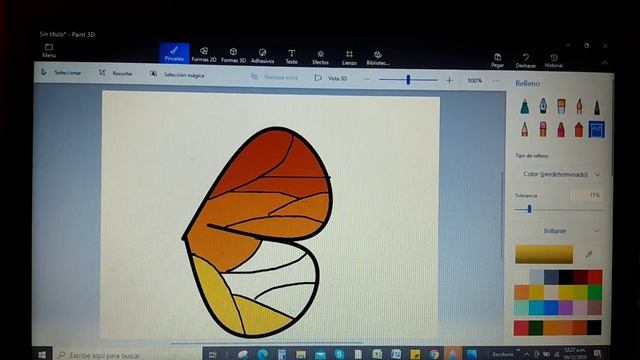This screenshot has width=640, height=360.
Task: Select the Pixel pen tool
Action: point(597,107)
